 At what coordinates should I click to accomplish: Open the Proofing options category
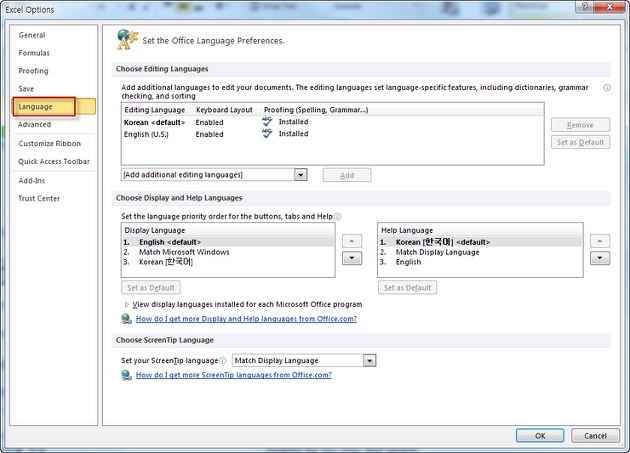33,71
